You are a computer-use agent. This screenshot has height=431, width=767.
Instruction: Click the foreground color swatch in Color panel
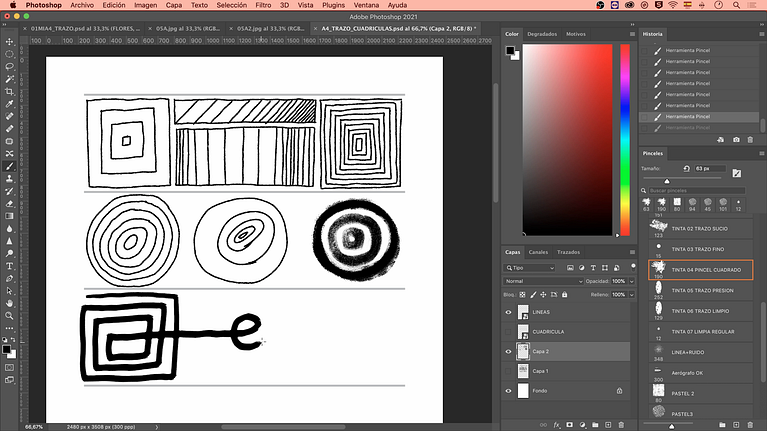coord(510,50)
